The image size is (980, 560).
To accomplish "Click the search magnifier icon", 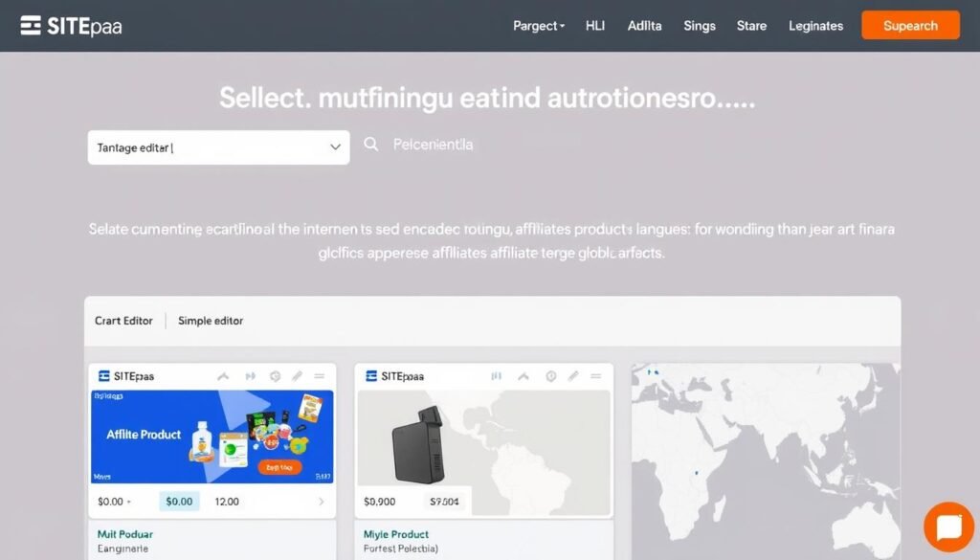I will pyautogui.click(x=370, y=145).
